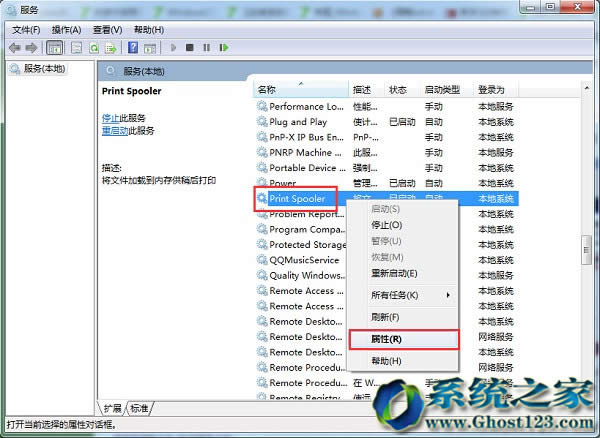Switch to the 标准 tab
The width and height of the screenshot is (600, 438).
coord(139,408)
